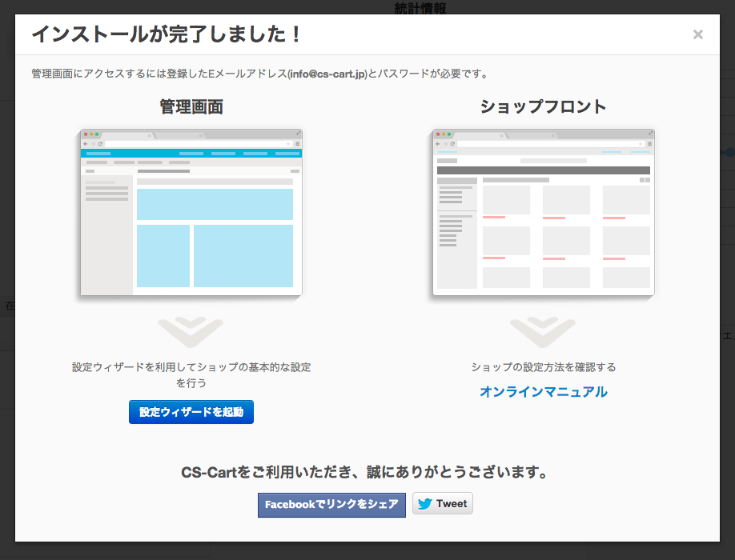
Task: Share the link with Facebookでリンクをシェア button
Action: 331,505
